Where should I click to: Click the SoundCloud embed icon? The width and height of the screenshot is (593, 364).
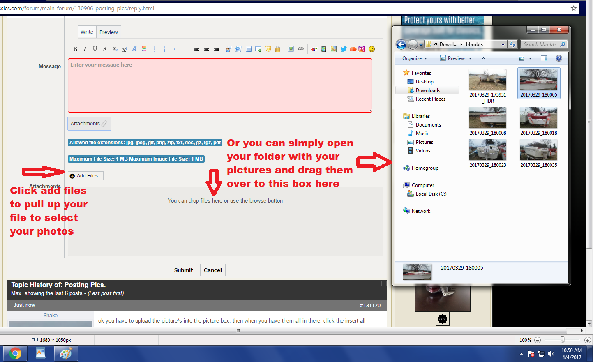point(353,49)
